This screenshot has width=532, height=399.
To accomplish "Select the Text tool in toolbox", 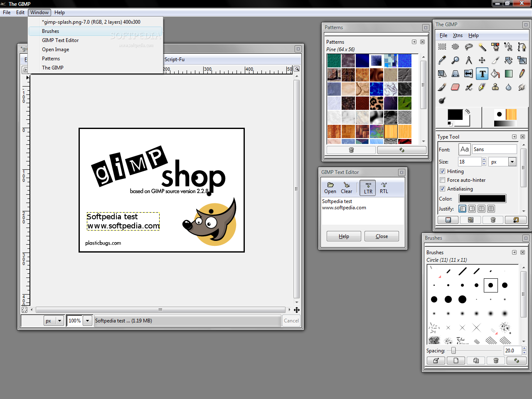I will pyautogui.click(x=482, y=74).
